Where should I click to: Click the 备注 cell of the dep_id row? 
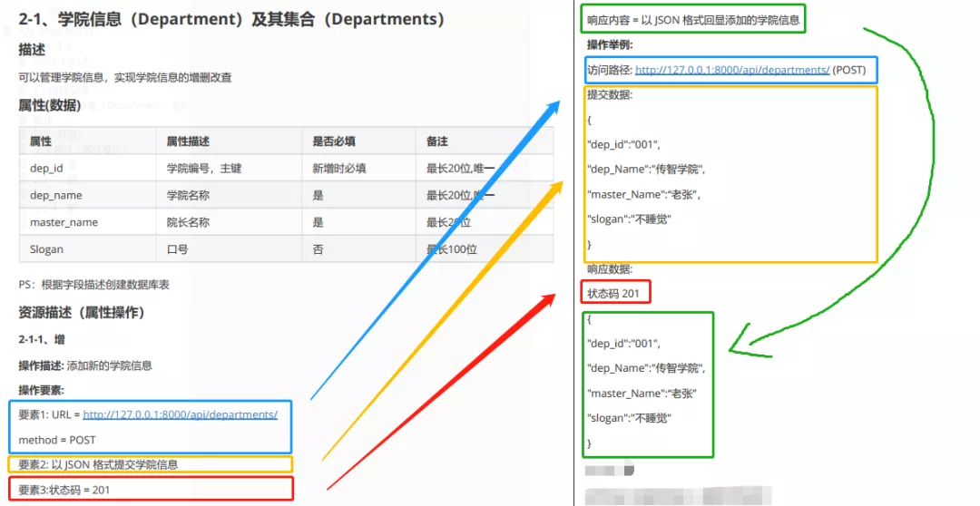(485, 168)
